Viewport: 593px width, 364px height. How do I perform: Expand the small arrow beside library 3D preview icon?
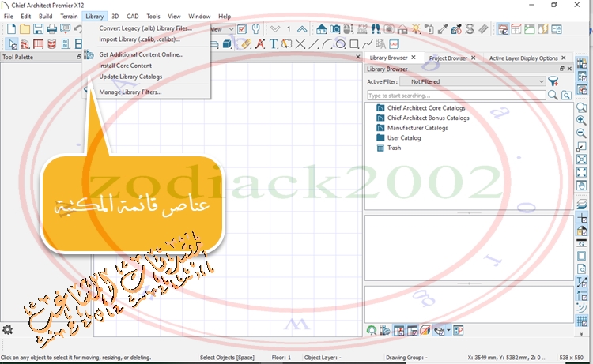tap(448, 331)
